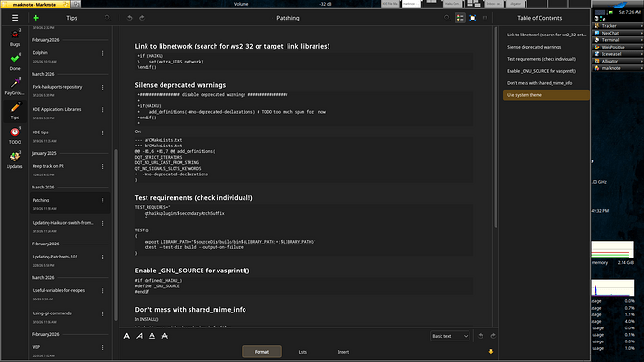Click redo arrow in top toolbar
This screenshot has height=362, width=644.
(x=142, y=18)
